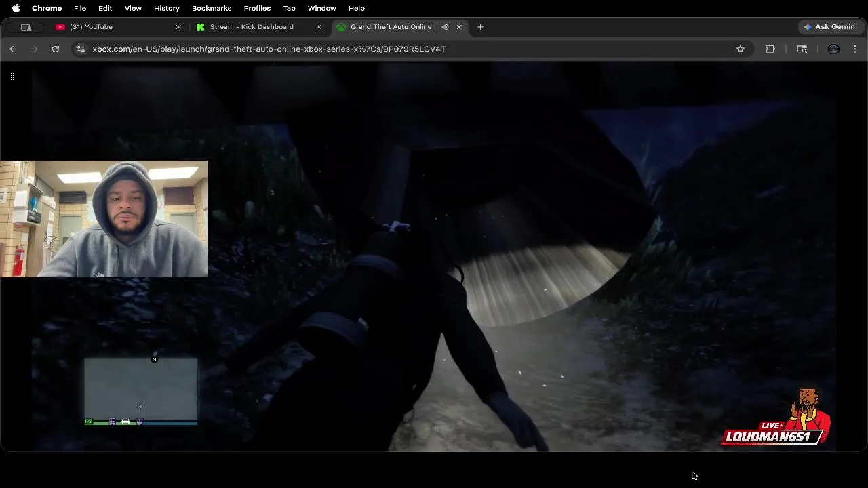Open the Extensions puzzle icon
This screenshot has width=868, height=488.
coord(770,49)
